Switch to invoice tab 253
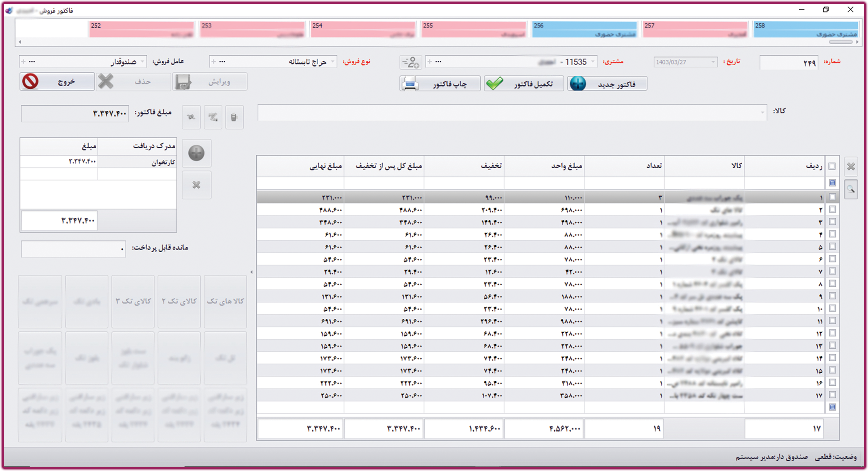The height and width of the screenshot is (471, 868). click(253, 29)
